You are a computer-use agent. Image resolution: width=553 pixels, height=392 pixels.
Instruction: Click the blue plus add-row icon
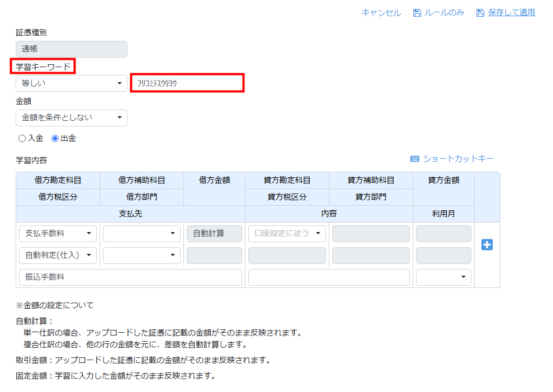487,245
